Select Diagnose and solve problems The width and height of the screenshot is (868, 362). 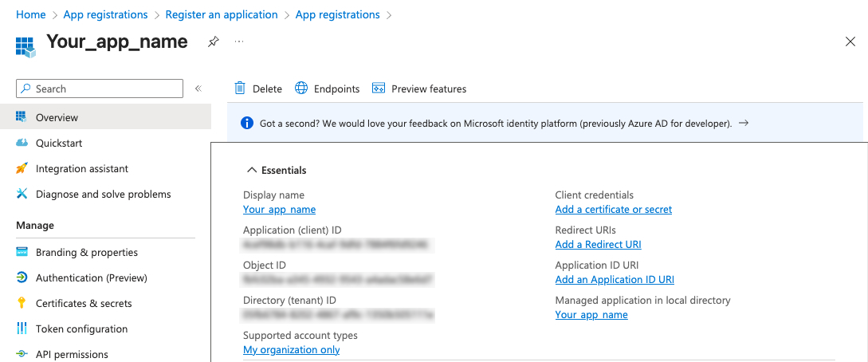click(x=103, y=194)
